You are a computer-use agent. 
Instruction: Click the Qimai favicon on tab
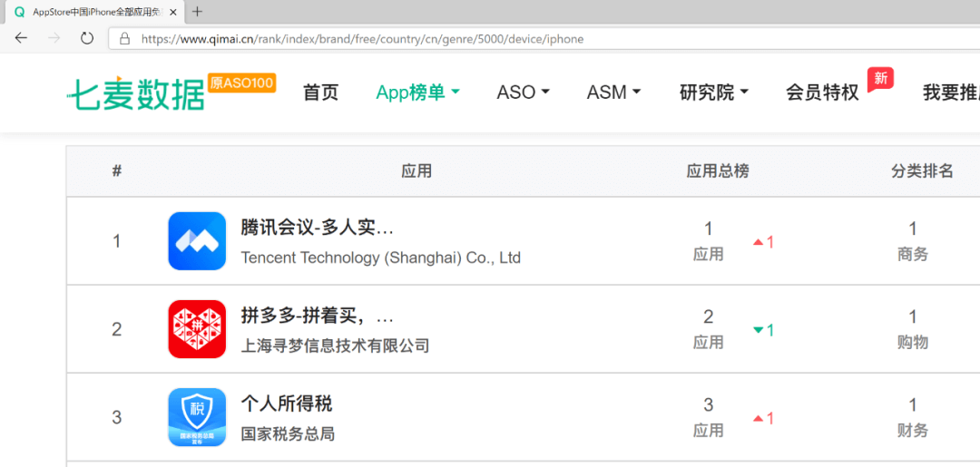click(x=19, y=12)
